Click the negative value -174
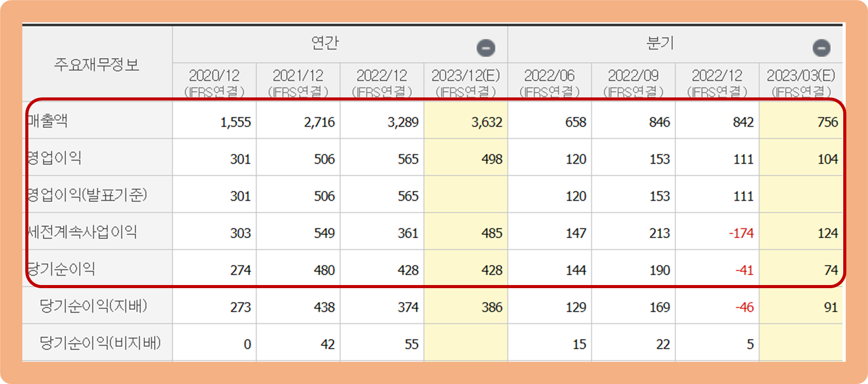The image size is (868, 384). coord(741,234)
